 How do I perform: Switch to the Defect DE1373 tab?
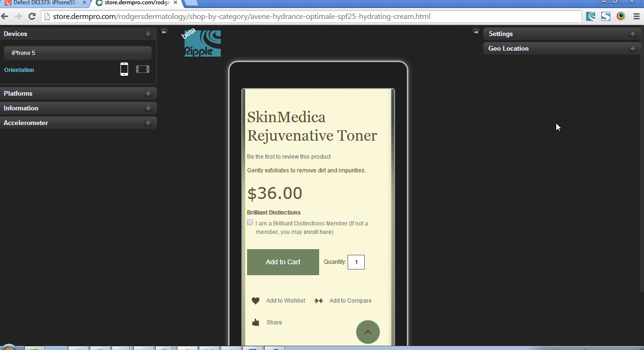tap(45, 3)
